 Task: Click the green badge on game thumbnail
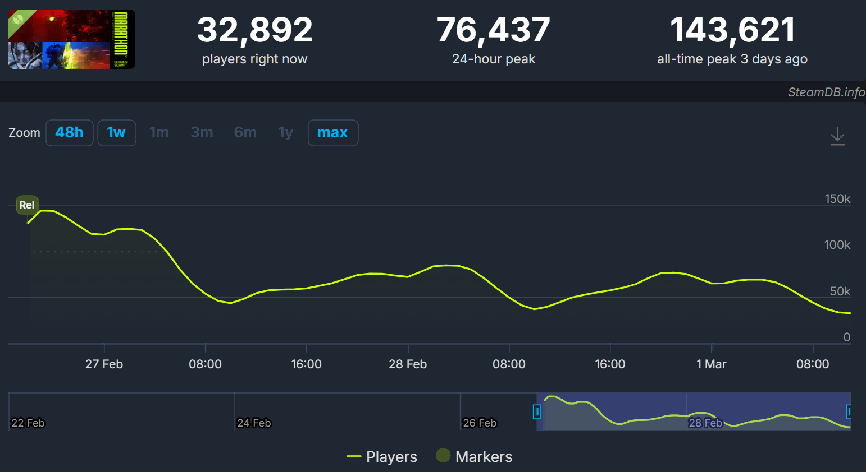[x=18, y=18]
